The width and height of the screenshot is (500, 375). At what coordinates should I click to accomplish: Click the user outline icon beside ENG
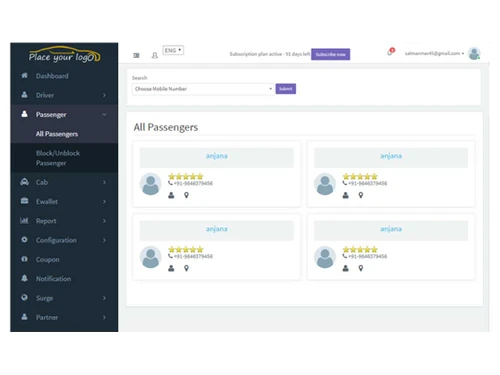point(155,55)
